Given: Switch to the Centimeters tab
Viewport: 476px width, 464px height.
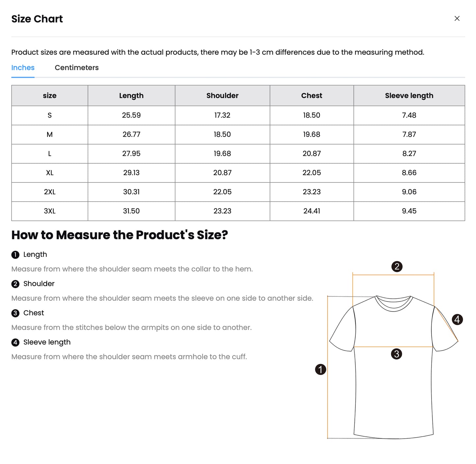Looking at the screenshot, I should 76,68.
